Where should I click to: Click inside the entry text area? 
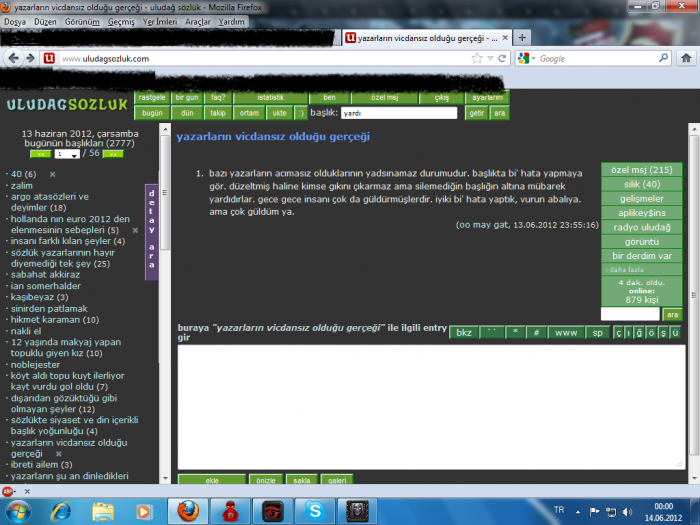pyautogui.click(x=430, y=405)
